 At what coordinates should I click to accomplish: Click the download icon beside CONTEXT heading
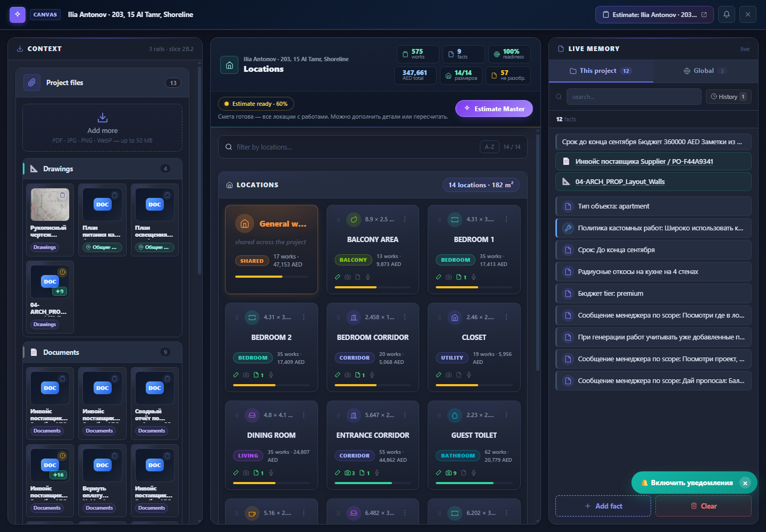pyautogui.click(x=20, y=49)
